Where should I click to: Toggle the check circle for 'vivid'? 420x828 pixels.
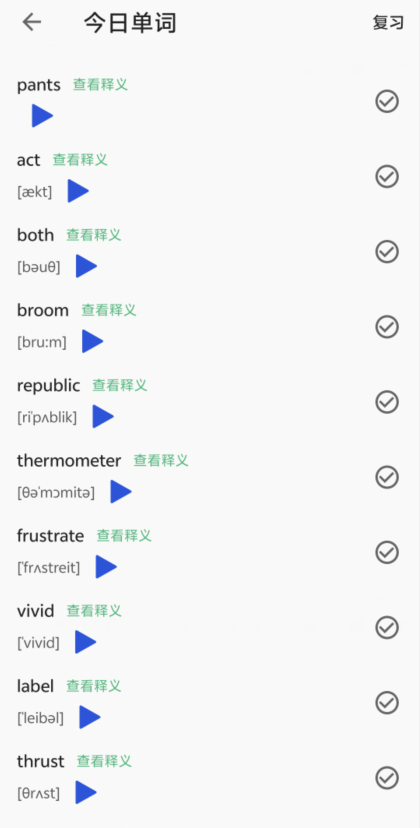point(387,627)
